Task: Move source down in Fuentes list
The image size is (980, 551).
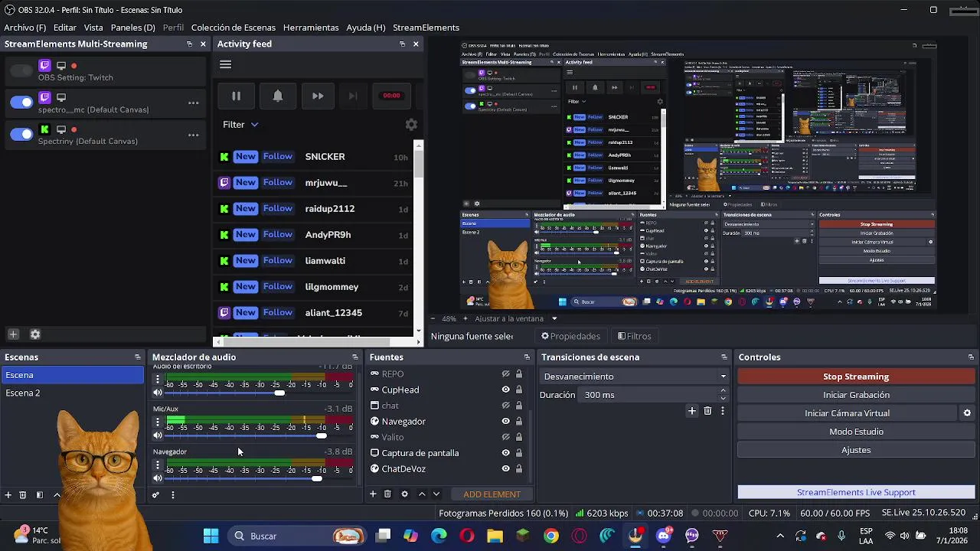Action: [x=436, y=494]
